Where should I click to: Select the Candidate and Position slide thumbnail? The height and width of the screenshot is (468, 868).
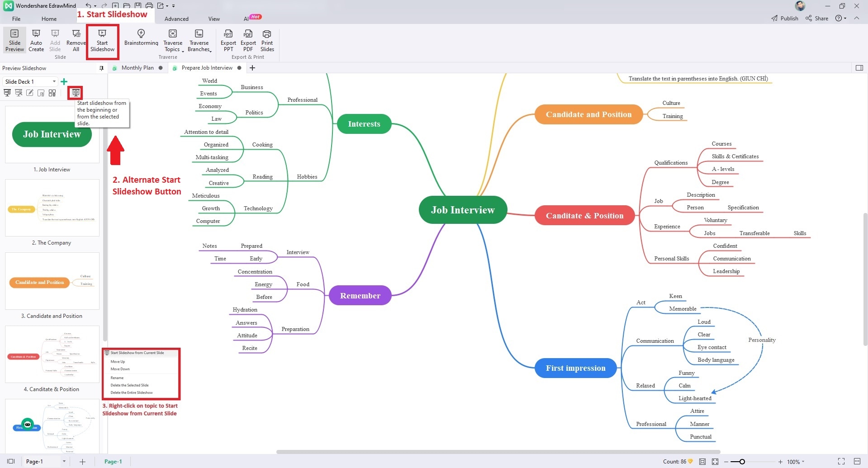pyautogui.click(x=52, y=281)
